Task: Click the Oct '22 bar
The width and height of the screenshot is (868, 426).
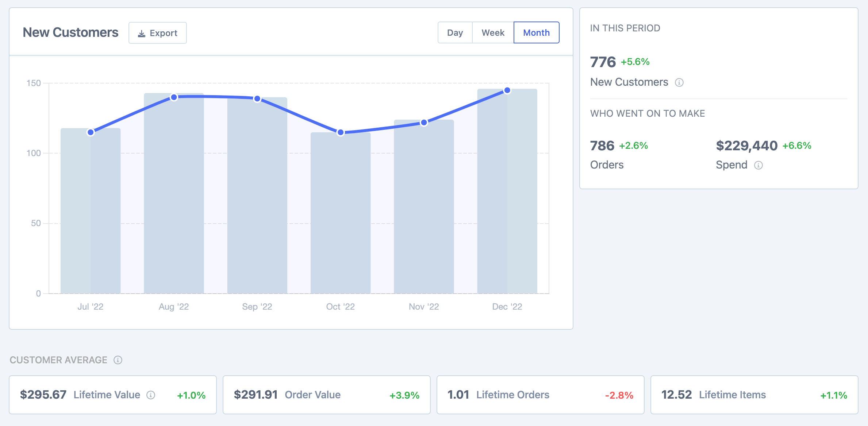Action: pos(341,219)
